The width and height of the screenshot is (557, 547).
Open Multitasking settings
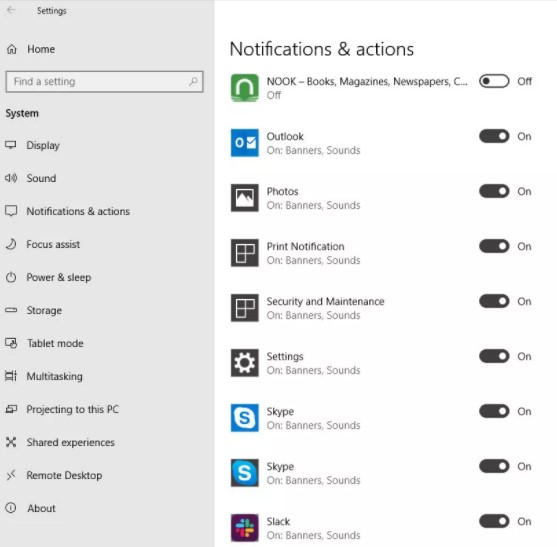pos(55,376)
